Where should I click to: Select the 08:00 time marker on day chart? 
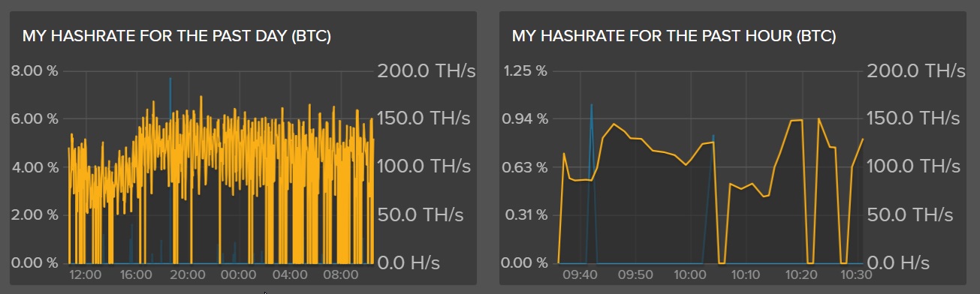[341, 275]
